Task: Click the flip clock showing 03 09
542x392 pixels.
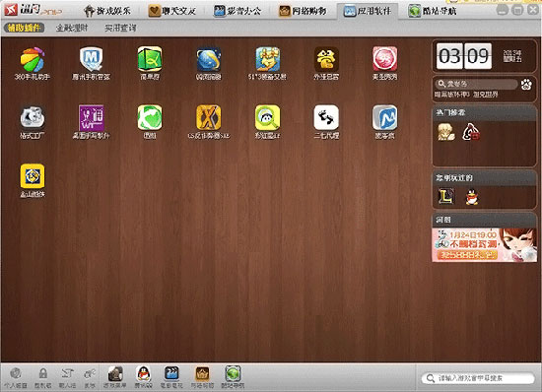Action: pos(464,56)
